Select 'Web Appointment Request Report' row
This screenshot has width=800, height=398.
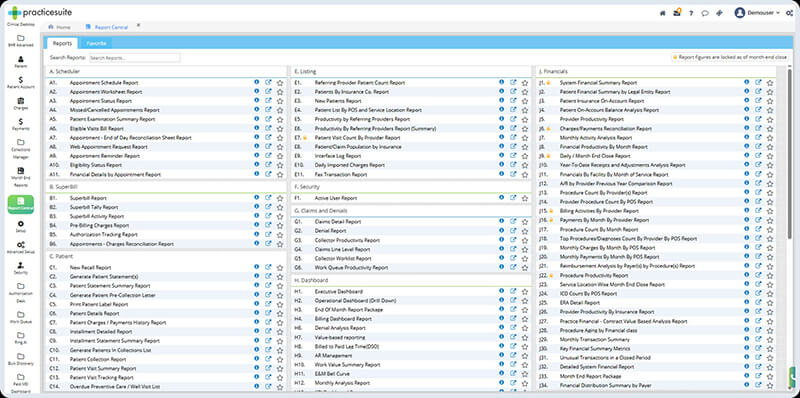click(x=166, y=147)
